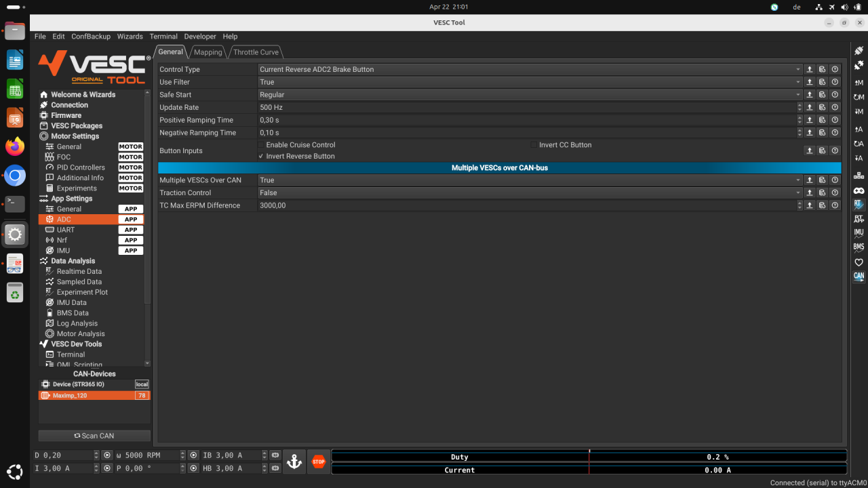
Task: Enable the Cruise Control checkbox
Action: pos(261,144)
